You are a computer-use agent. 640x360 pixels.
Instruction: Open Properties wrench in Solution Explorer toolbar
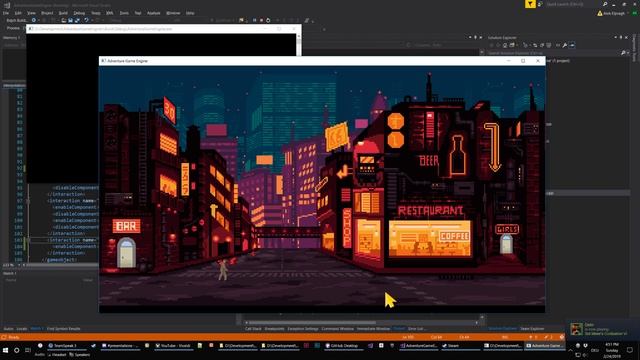tap(565, 45)
